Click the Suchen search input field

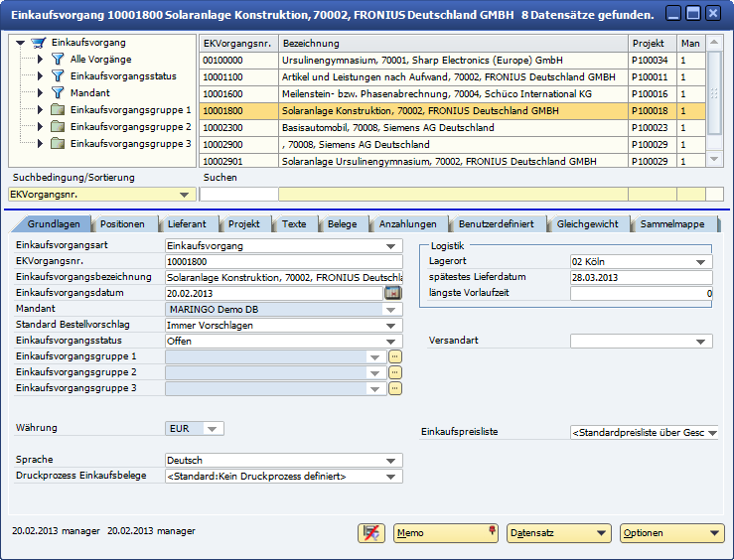click(x=238, y=195)
